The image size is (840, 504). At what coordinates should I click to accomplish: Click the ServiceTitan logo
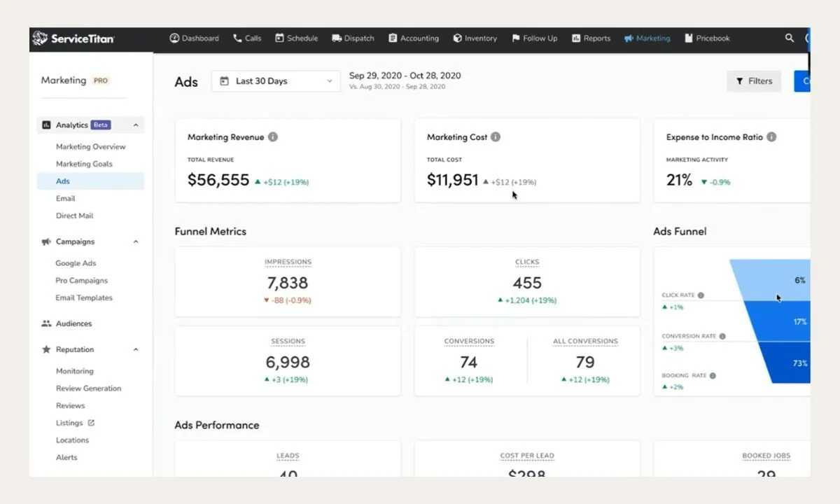73,38
